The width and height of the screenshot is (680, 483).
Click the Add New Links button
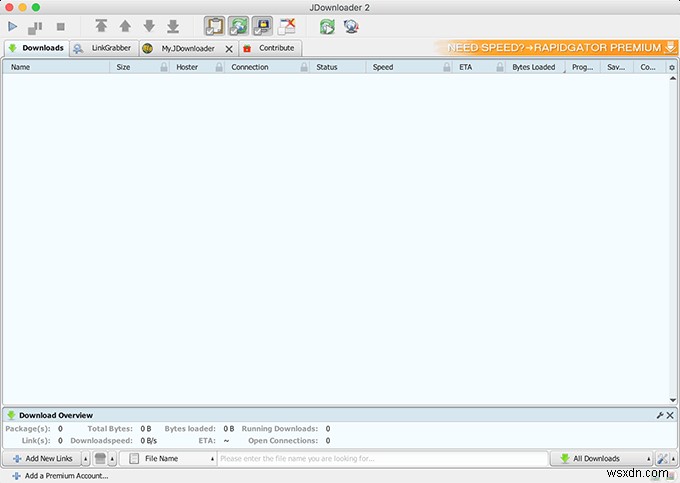coord(42,459)
